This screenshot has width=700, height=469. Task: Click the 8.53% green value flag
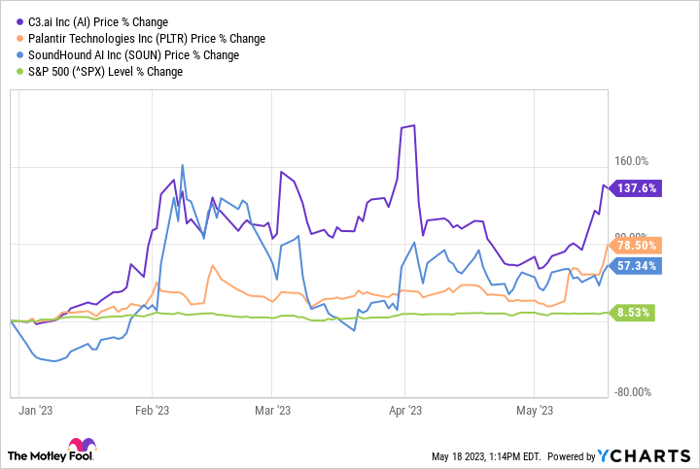(633, 313)
